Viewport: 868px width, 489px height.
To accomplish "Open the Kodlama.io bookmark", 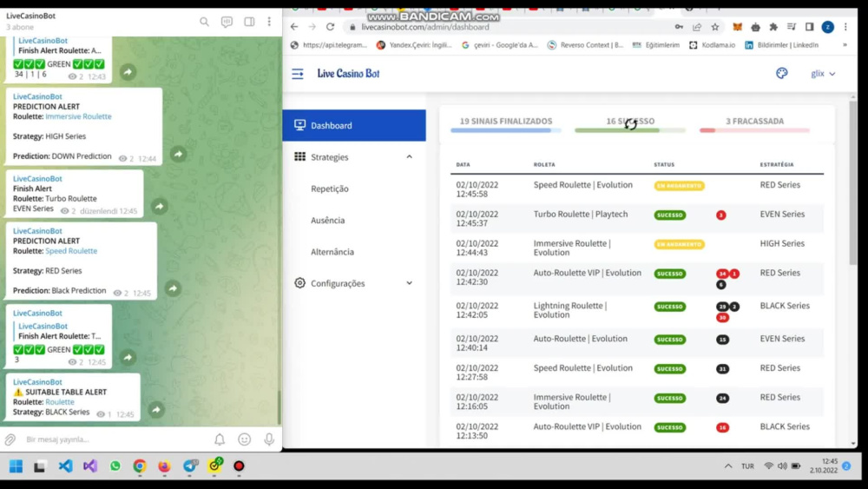I will pos(712,45).
